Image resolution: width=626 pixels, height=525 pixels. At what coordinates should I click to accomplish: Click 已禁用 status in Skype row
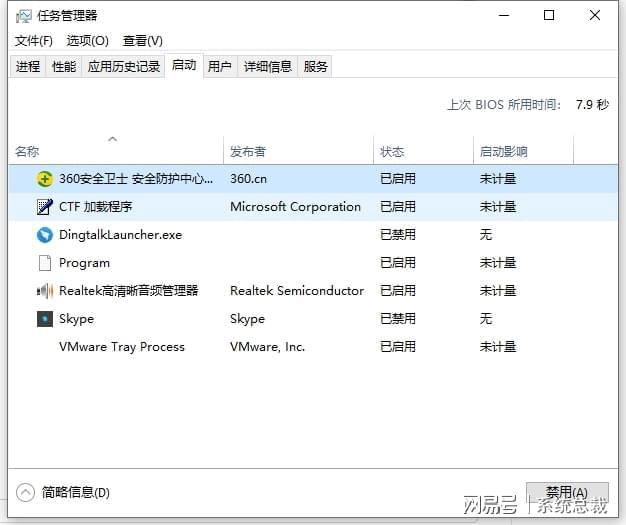click(x=398, y=319)
